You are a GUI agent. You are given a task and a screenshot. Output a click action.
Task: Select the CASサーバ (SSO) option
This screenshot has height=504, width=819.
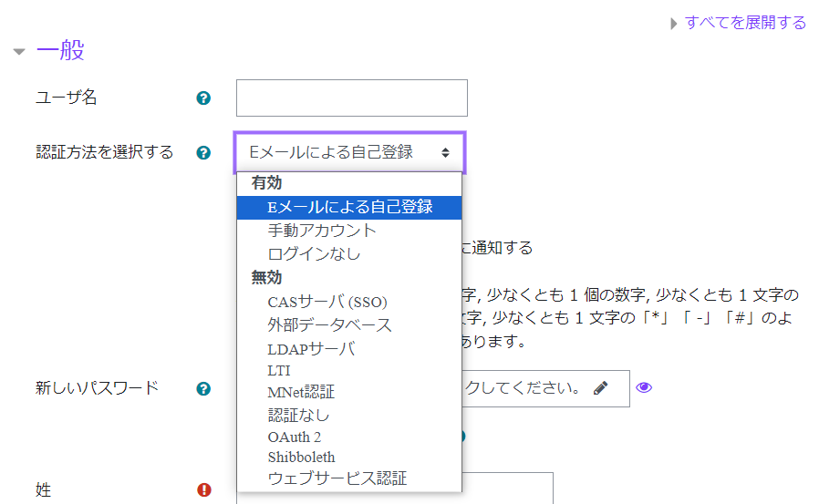pos(349,302)
